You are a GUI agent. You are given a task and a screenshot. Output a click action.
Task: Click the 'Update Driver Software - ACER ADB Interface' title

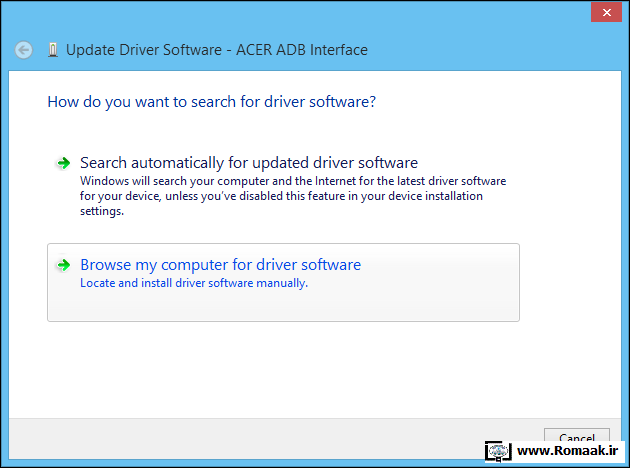[217, 50]
